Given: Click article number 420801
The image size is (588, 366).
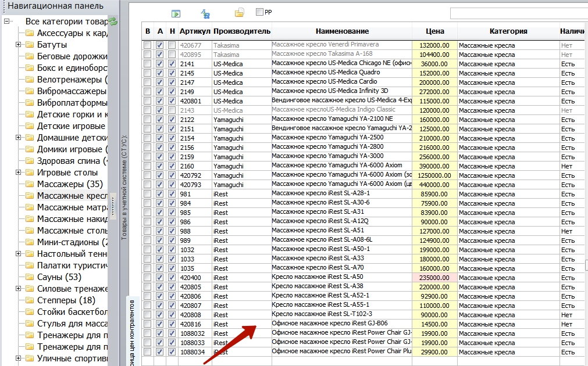Looking at the screenshot, I should [191, 101].
